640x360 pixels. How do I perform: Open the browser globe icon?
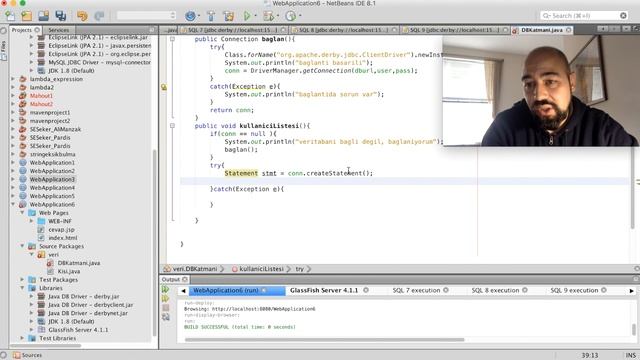coord(190,16)
